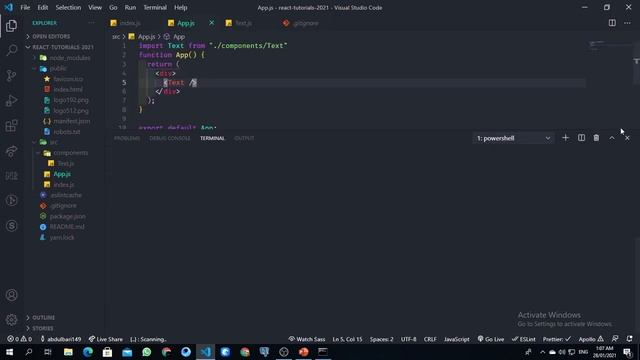
Task: Open package.json in the file tree
Action: 67,216
